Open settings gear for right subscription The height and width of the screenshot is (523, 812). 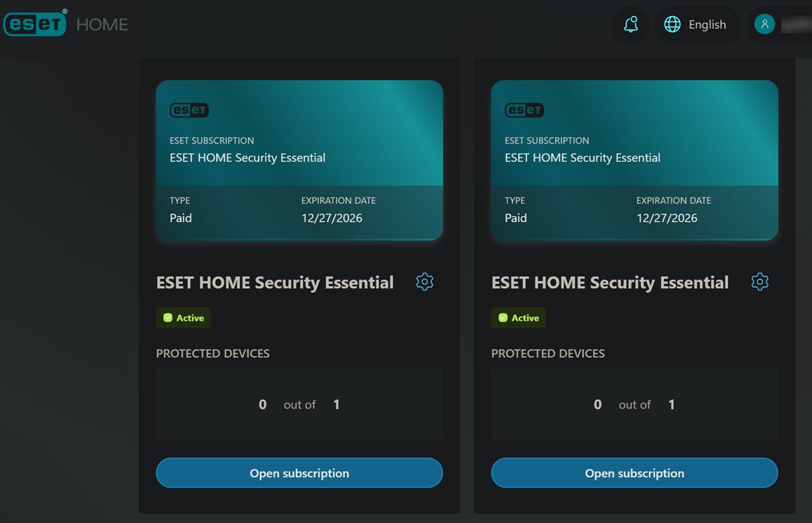tap(760, 282)
